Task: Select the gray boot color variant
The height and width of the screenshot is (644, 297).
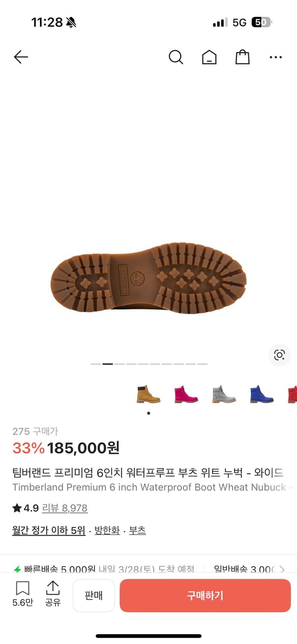Action: (224, 394)
